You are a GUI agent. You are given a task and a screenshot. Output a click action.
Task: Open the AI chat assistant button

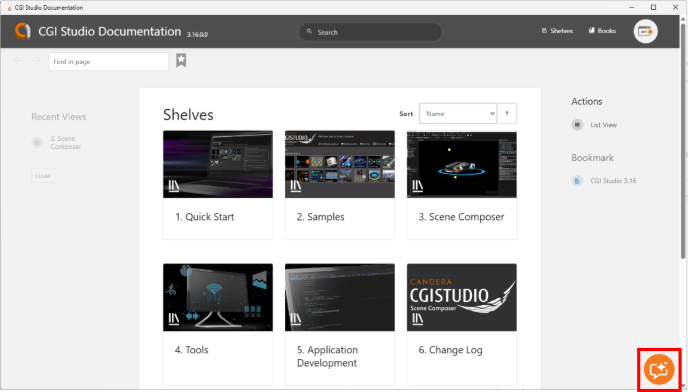click(659, 369)
